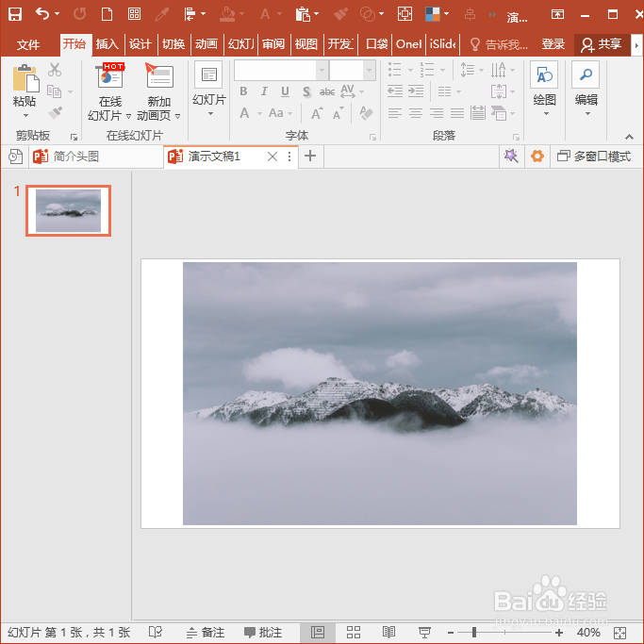Click the Cut scissors icon

[54, 70]
